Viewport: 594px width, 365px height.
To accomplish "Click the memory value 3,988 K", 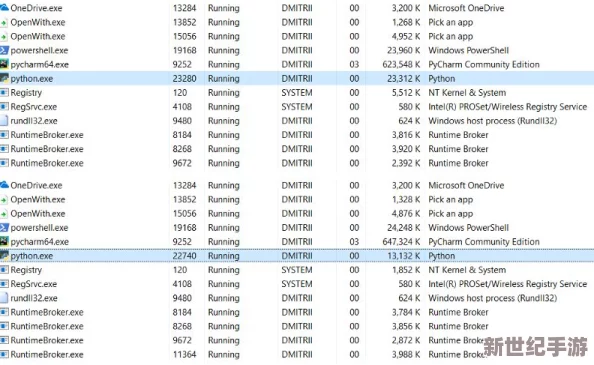I will tap(406, 354).
